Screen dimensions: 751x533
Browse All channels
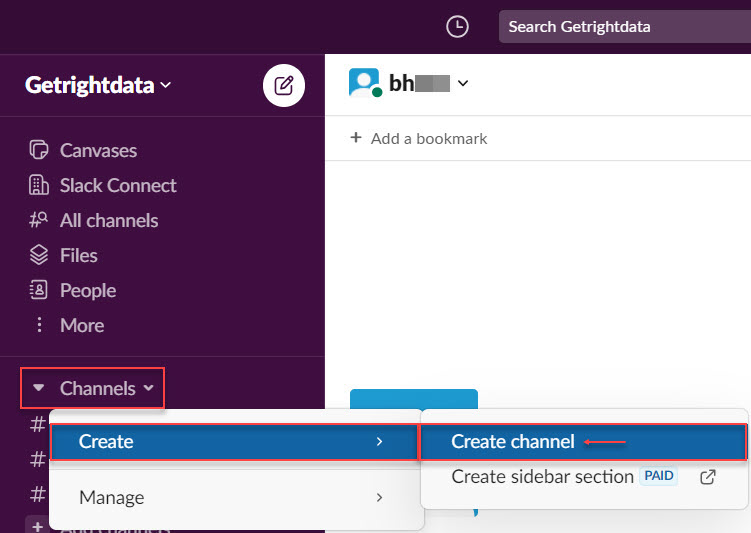click(x=109, y=220)
